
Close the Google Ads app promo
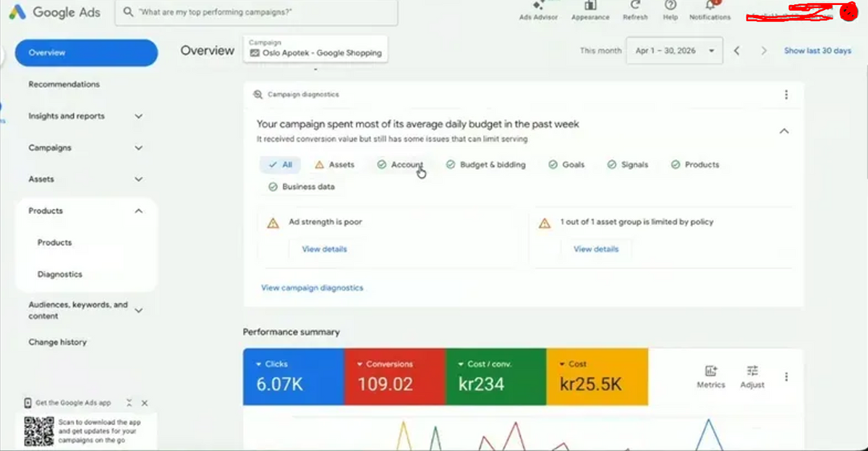[x=145, y=403]
